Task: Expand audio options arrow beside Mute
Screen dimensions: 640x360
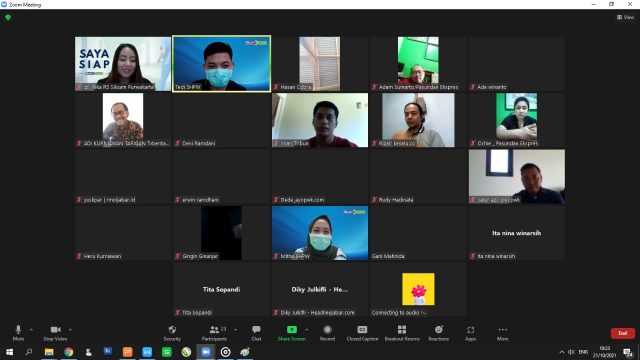Action: tap(31, 329)
